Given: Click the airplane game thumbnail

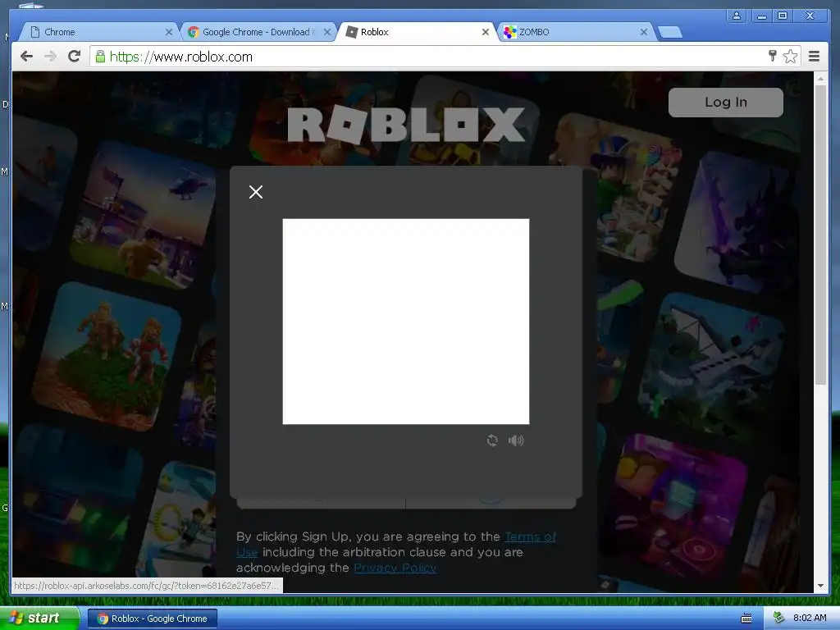Looking at the screenshot, I should point(713,367).
